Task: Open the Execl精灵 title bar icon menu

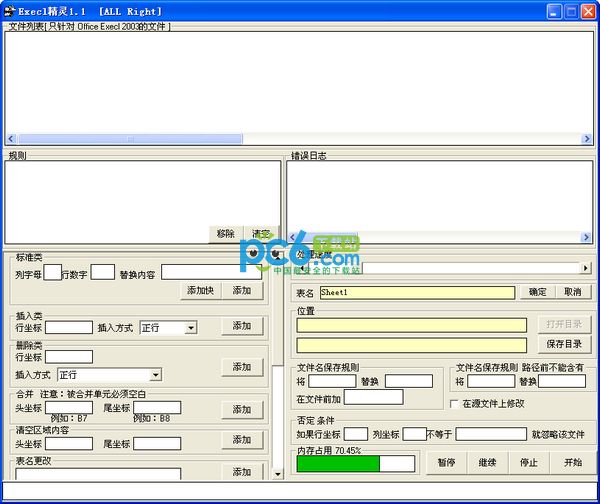Action: pyautogui.click(x=9, y=11)
